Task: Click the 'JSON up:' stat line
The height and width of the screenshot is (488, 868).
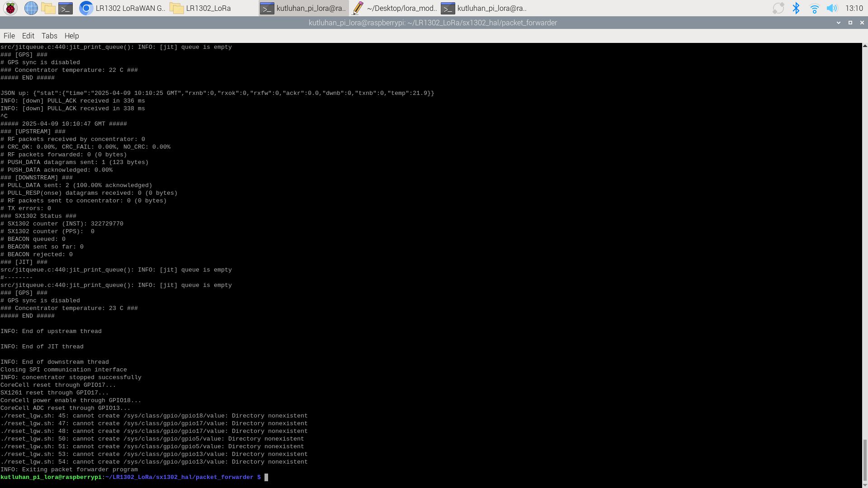Action: pos(217,93)
